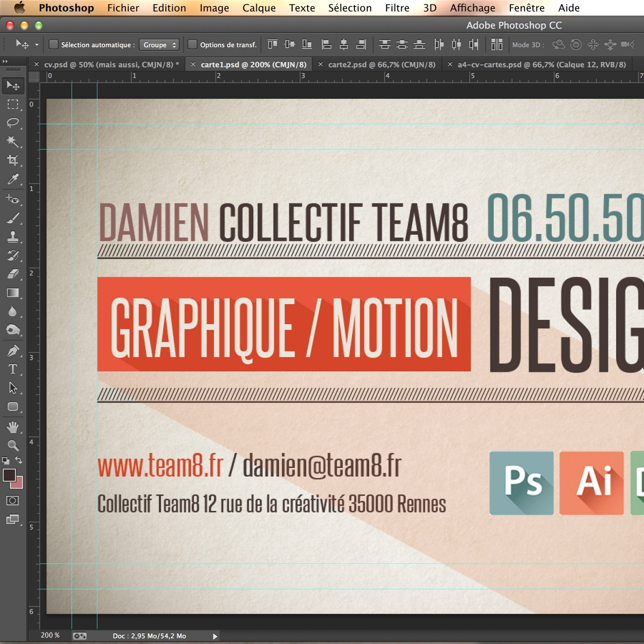Open the Affichage menu
The image size is (644, 644).
472,8
